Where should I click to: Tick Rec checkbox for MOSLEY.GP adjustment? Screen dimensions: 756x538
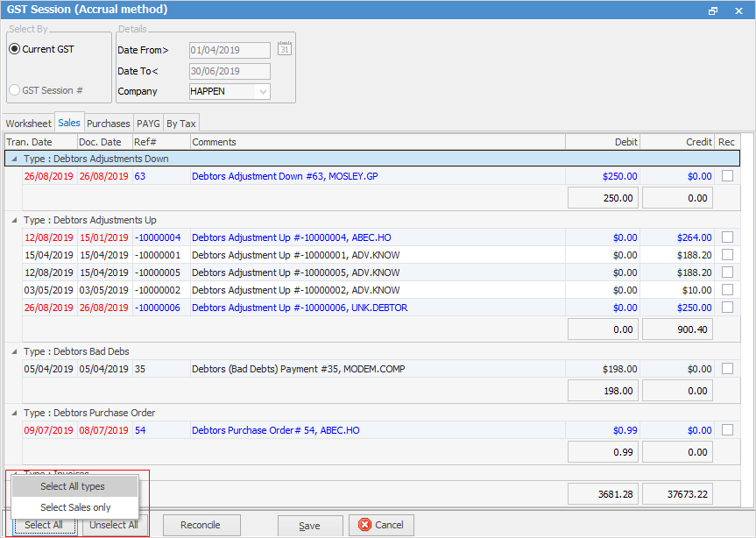coord(727,176)
